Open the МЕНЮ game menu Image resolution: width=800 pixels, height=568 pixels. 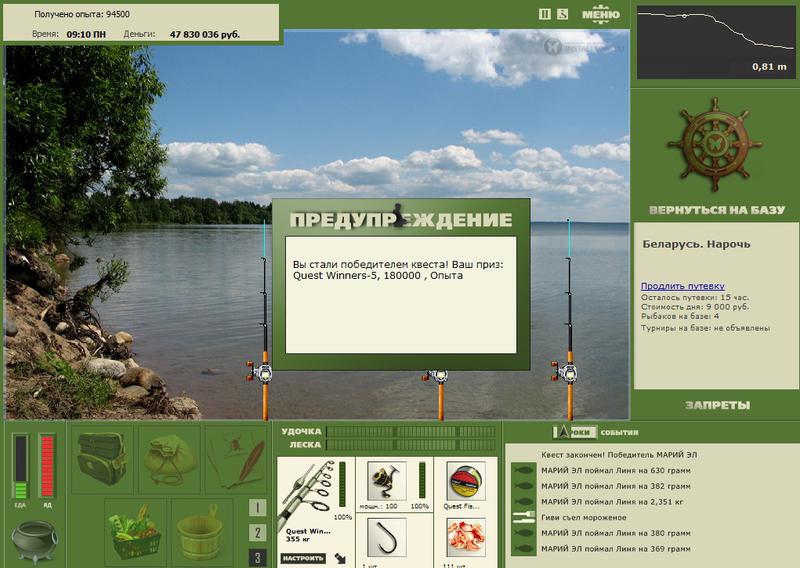(601, 14)
